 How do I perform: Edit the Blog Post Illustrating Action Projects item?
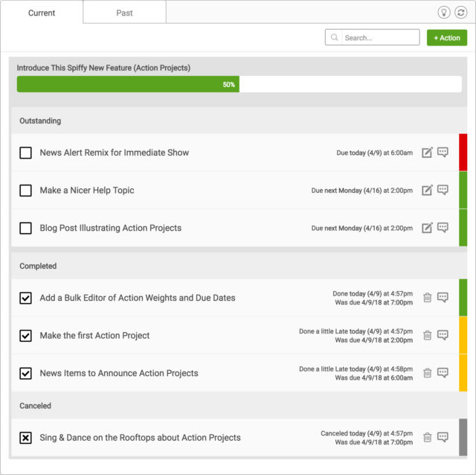[427, 228]
